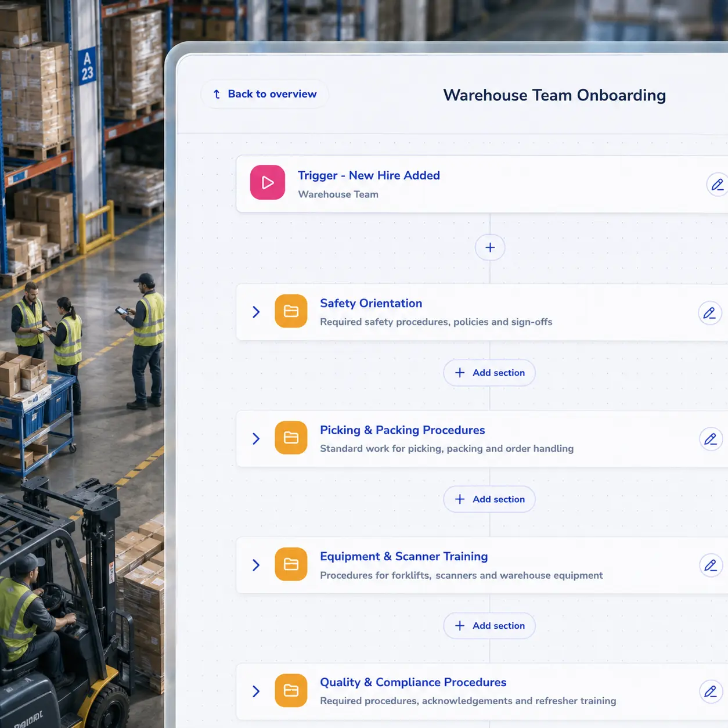Image resolution: width=728 pixels, height=728 pixels.
Task: Click the Warehouse Team Onboarding heading
Action: [554, 95]
